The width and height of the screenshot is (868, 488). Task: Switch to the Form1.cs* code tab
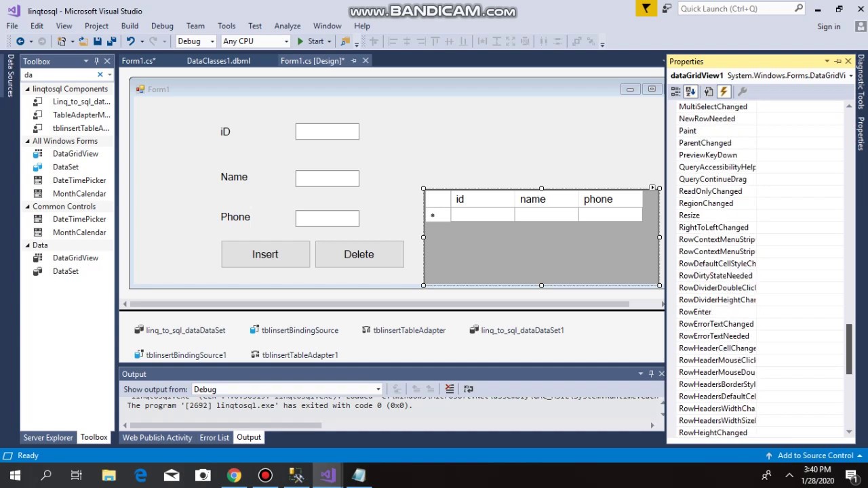[x=138, y=60]
